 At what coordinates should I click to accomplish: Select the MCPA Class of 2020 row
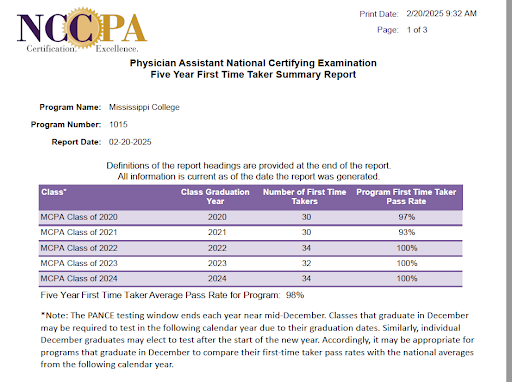251,217
